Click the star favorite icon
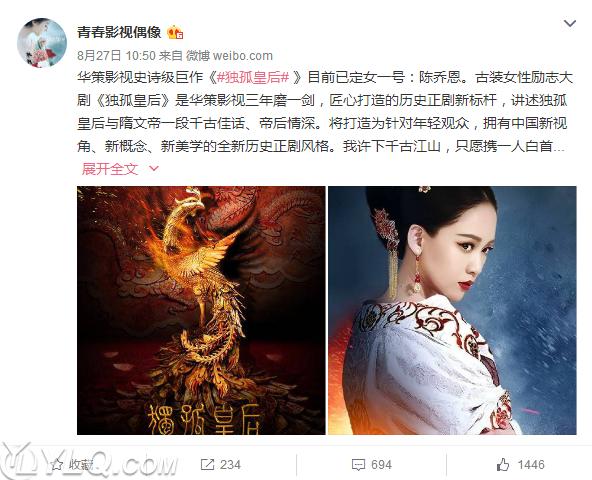Screen dimensions: 592x480 [x=57, y=465]
